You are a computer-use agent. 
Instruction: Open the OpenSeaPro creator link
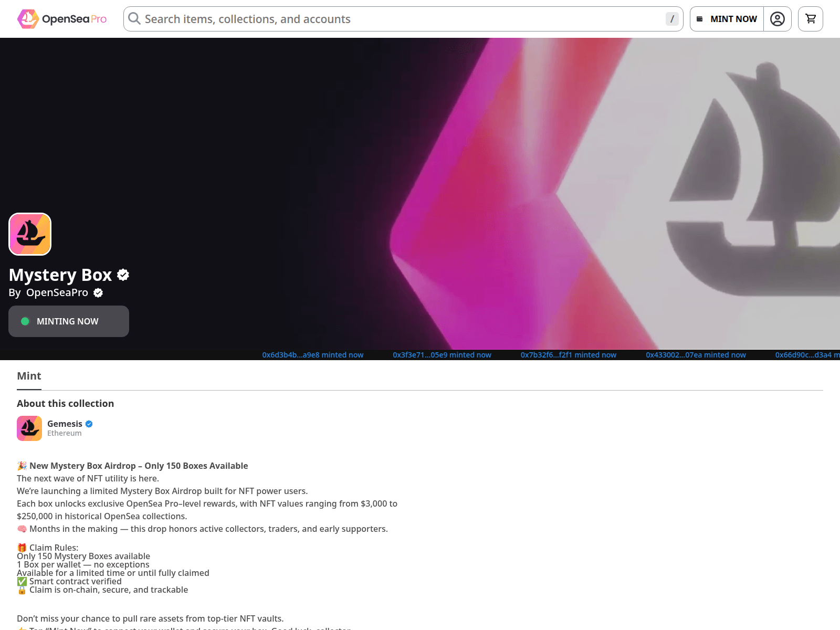coord(57,292)
